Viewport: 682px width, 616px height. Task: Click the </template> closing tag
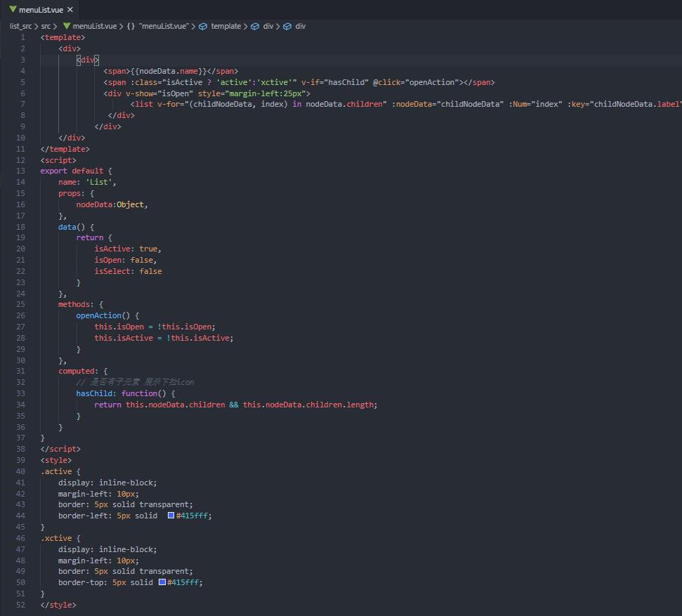[65, 149]
